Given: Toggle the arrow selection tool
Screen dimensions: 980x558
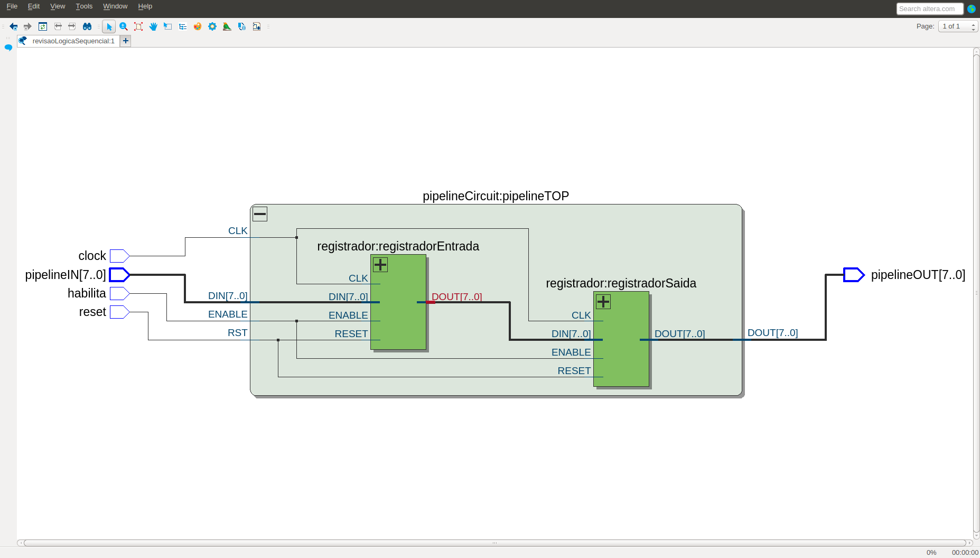Looking at the screenshot, I should click(x=109, y=26).
